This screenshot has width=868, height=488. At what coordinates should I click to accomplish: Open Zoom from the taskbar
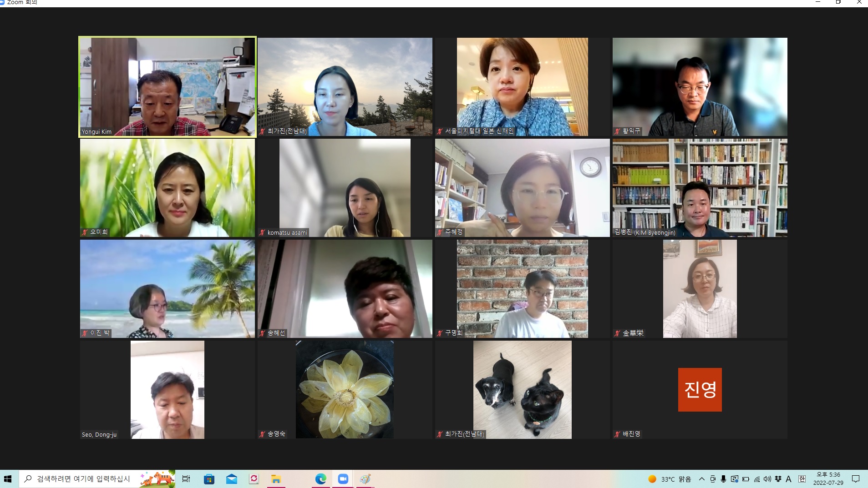[343, 479]
